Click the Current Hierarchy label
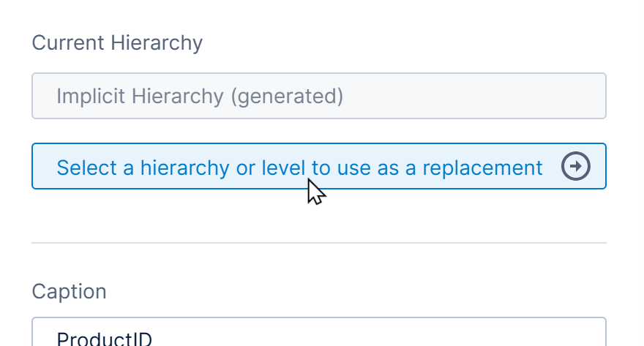The height and width of the screenshot is (346, 644). [x=117, y=43]
